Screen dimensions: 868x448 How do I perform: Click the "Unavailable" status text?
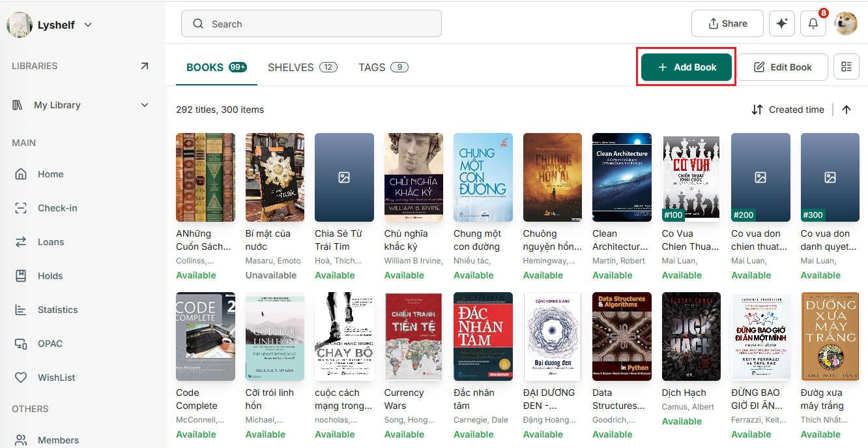click(271, 275)
